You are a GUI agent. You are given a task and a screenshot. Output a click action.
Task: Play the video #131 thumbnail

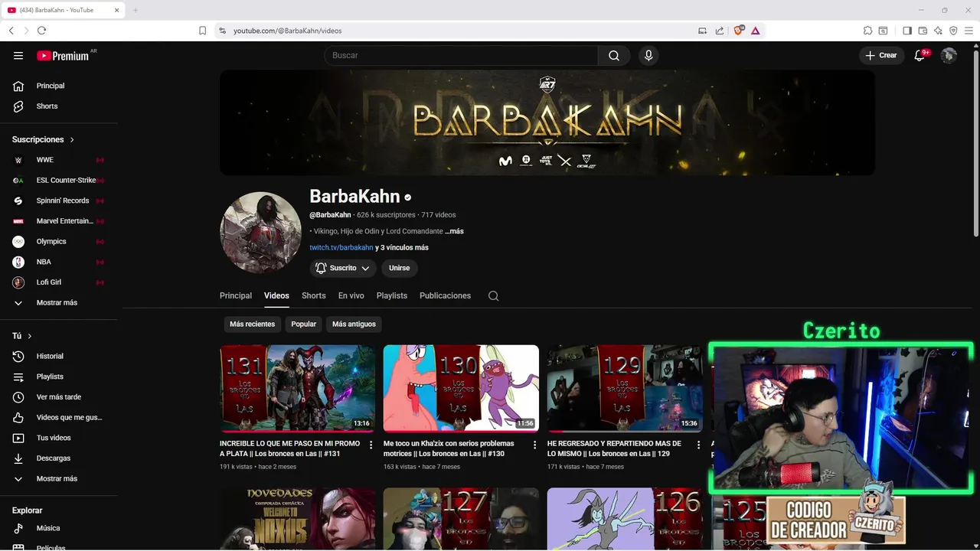(297, 388)
